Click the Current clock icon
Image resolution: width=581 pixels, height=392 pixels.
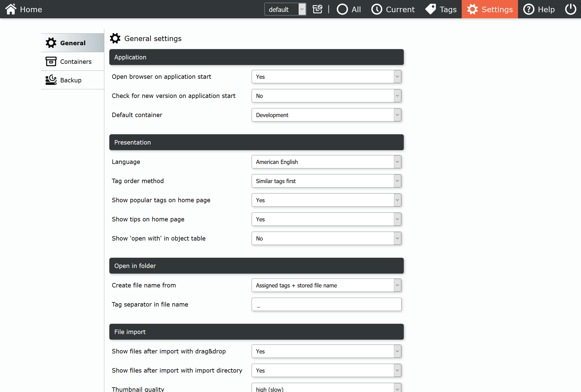[x=377, y=9]
